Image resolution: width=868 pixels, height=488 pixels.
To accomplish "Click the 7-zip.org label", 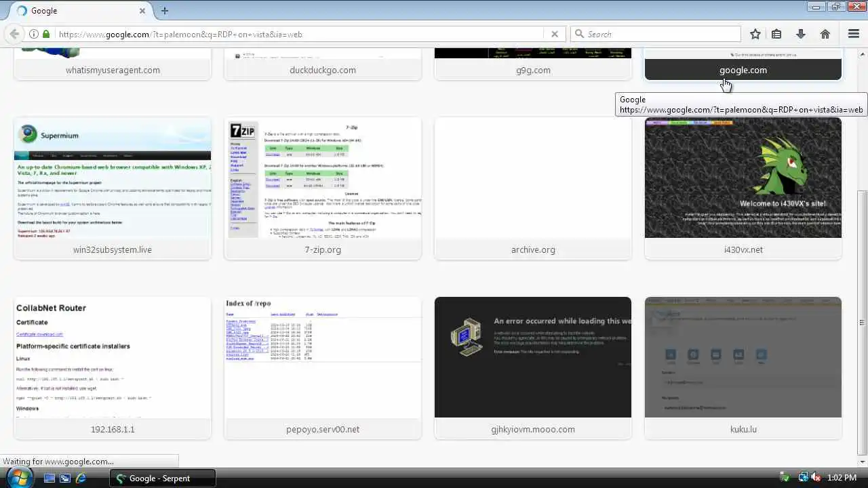I will (x=323, y=249).
